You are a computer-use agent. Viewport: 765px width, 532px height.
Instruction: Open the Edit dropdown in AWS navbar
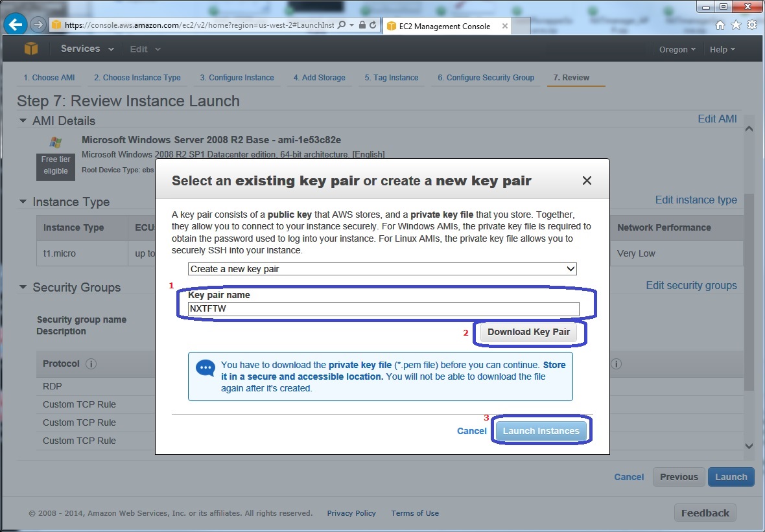(x=145, y=49)
